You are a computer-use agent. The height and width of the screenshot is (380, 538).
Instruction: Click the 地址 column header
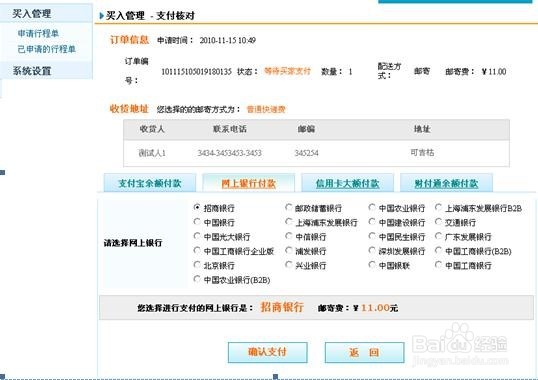(x=422, y=129)
